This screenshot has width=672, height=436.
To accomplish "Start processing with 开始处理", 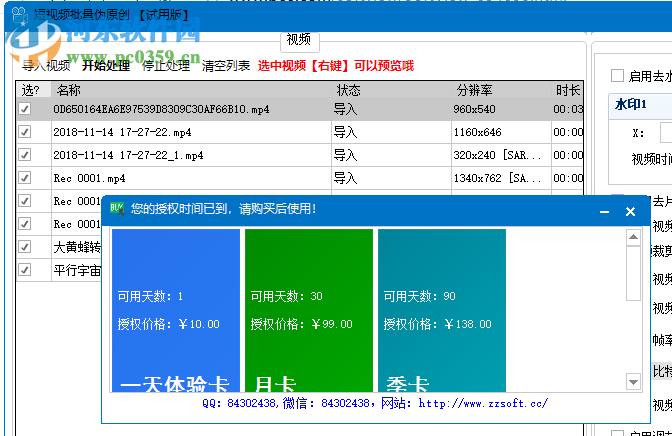I will [x=106, y=66].
